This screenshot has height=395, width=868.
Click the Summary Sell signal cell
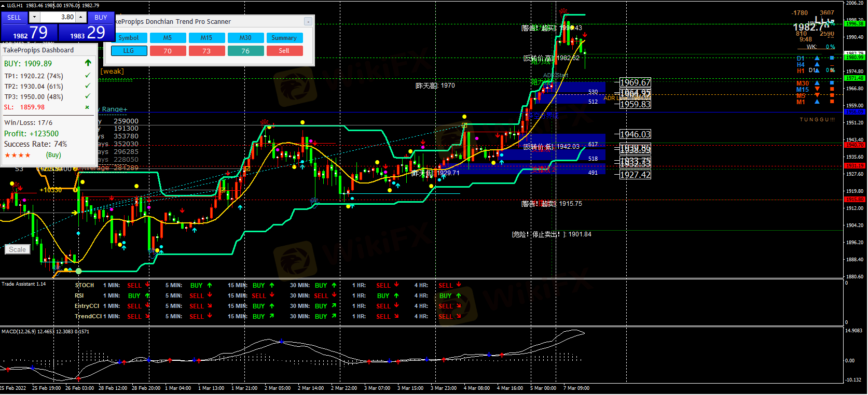[x=284, y=51]
